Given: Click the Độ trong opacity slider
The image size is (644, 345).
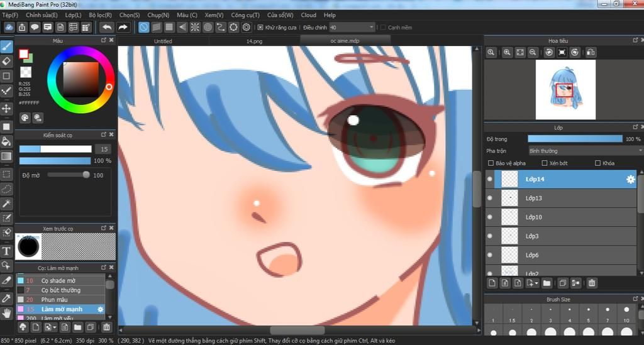Looking at the screenshot, I should pos(575,139).
